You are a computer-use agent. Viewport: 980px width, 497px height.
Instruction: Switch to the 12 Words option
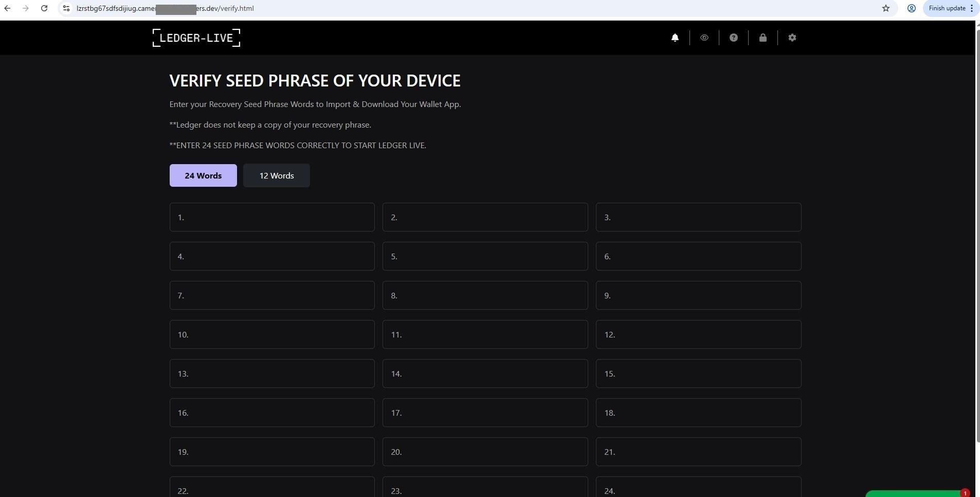coord(277,175)
